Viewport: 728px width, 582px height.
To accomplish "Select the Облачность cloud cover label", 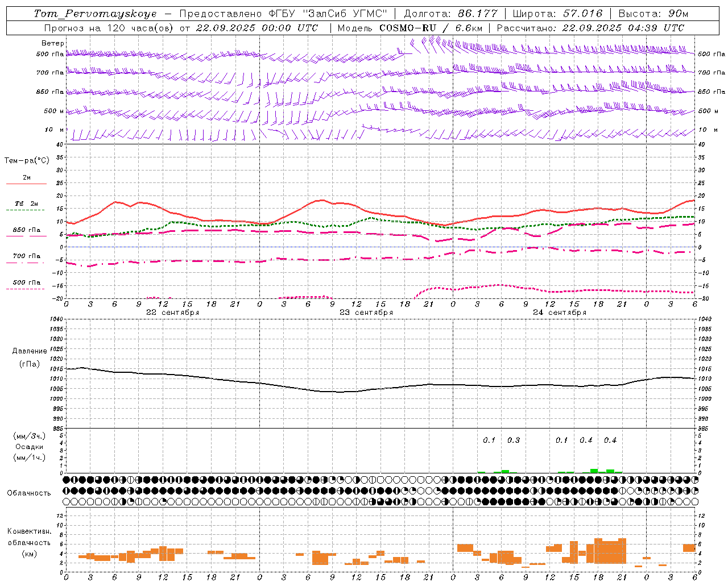I will click(x=29, y=493).
